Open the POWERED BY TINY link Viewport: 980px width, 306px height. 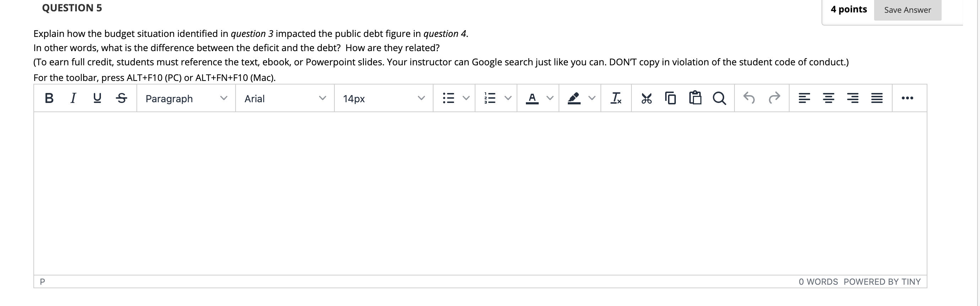pos(882,282)
